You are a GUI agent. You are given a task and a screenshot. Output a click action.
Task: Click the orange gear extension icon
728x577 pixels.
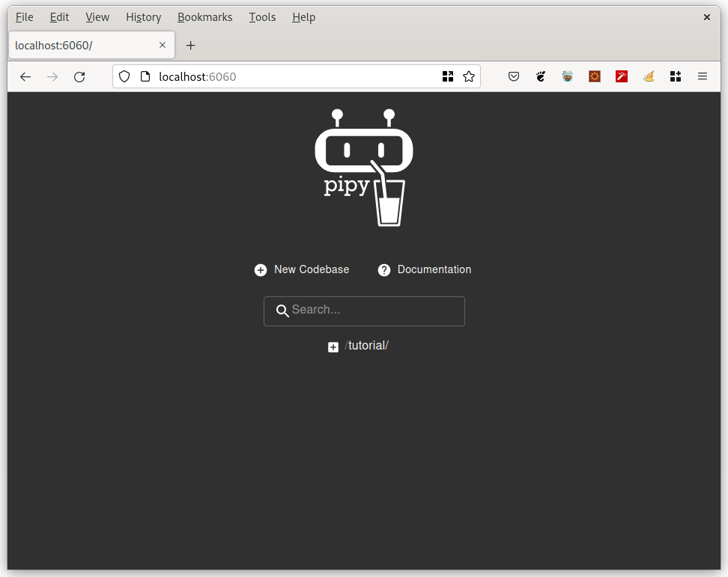pos(594,76)
